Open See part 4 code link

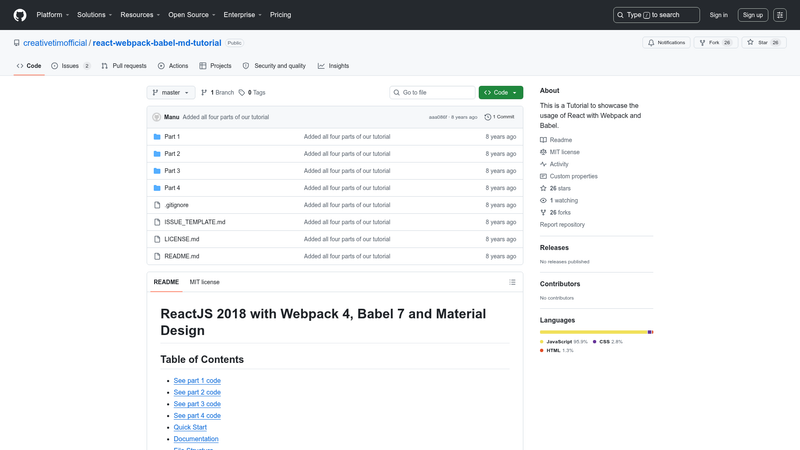(197, 416)
